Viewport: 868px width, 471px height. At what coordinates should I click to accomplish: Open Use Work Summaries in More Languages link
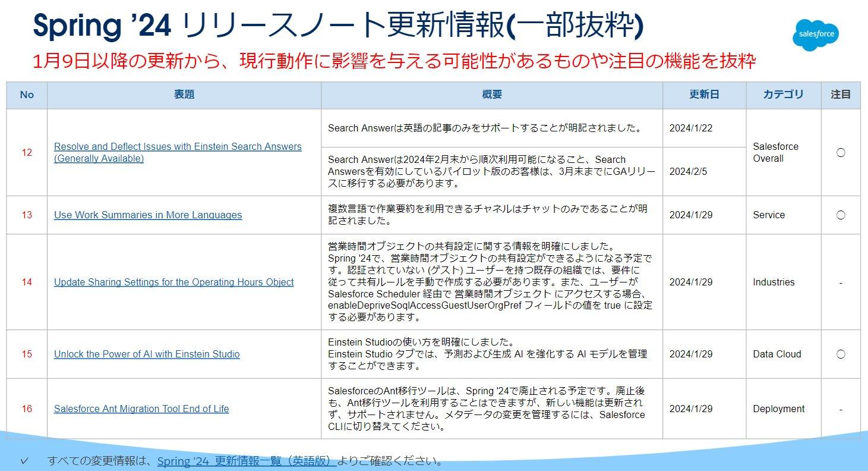(148, 215)
